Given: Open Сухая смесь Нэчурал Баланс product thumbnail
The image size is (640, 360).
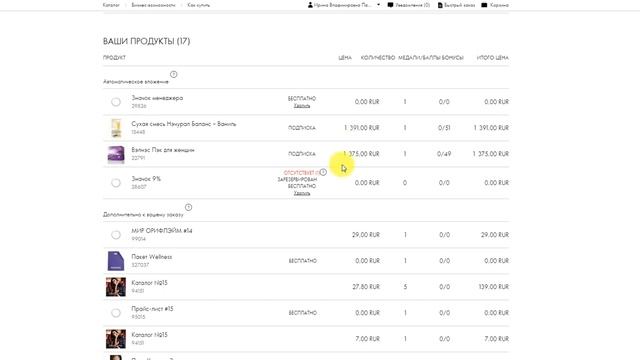Looking at the screenshot, I should pos(116,128).
